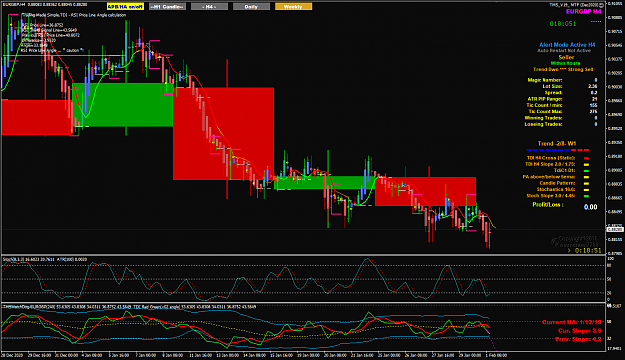Image resolution: width=625 pixels, height=360 pixels.
Task: Click the Trend W1 heading
Action: coord(557,144)
